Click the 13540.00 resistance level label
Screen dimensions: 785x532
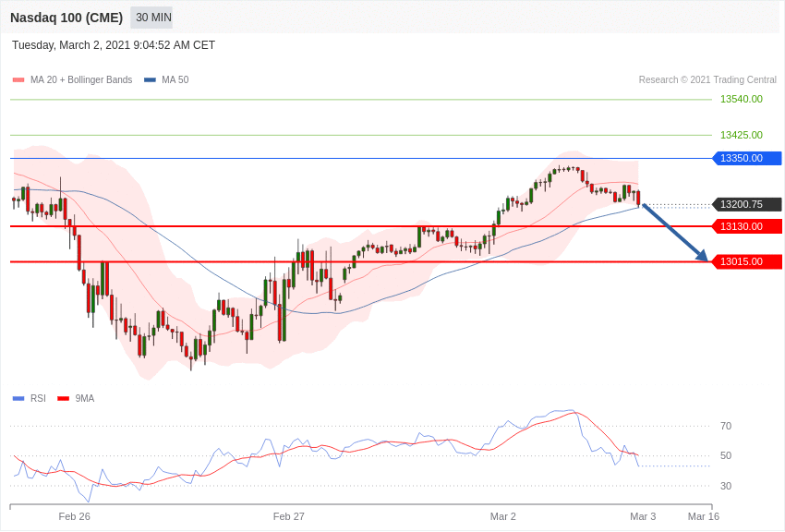[x=742, y=99]
